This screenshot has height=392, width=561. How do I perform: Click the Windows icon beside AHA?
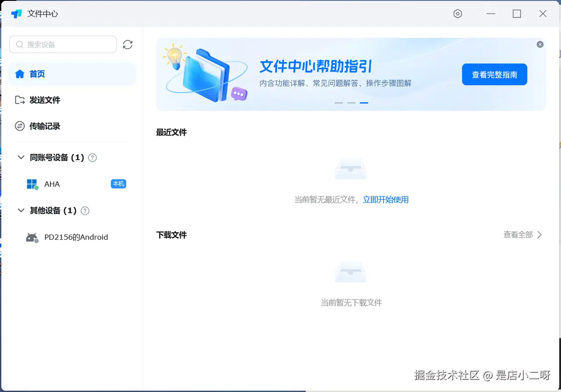click(x=32, y=184)
